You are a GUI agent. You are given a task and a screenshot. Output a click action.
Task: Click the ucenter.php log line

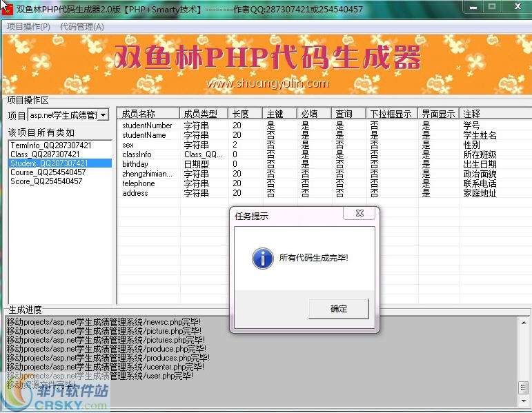(x=106, y=367)
